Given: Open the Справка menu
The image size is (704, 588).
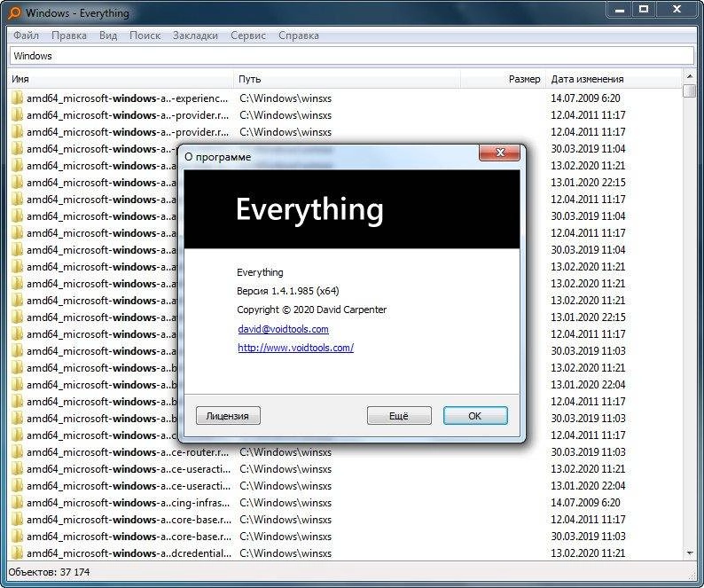Looking at the screenshot, I should click(x=299, y=35).
